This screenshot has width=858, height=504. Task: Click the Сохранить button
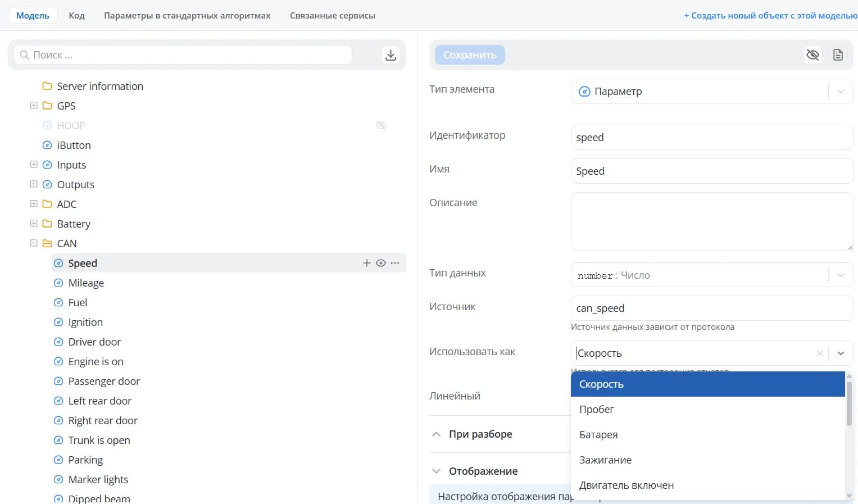470,55
